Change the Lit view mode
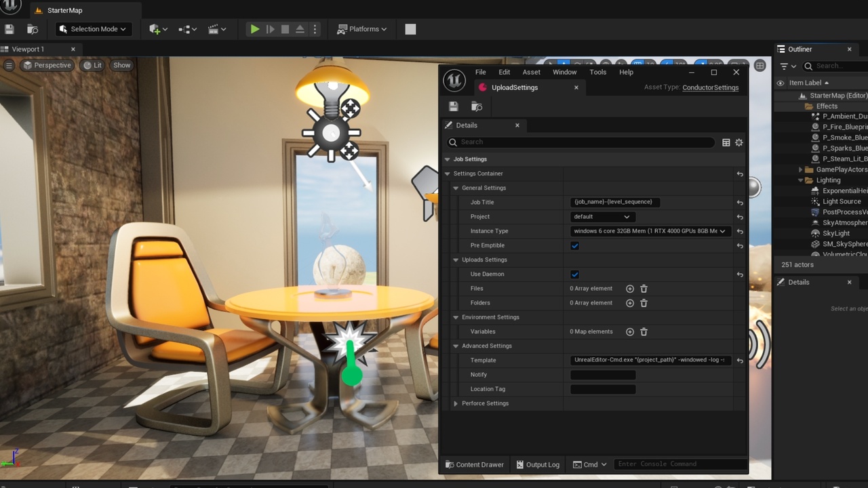The height and width of the screenshot is (488, 868). (92, 65)
